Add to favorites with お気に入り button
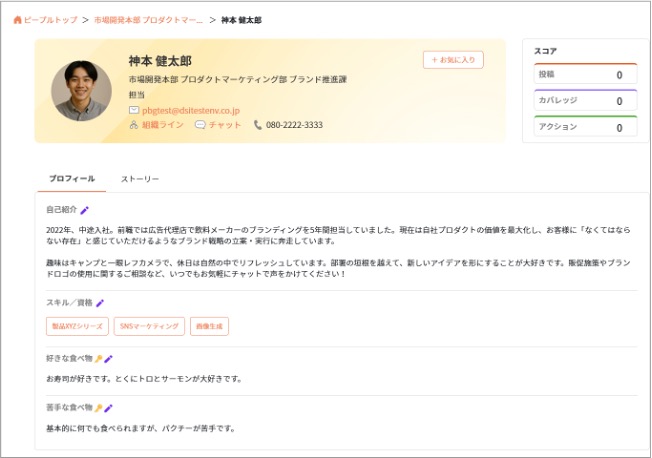The height and width of the screenshot is (458, 652). click(453, 60)
